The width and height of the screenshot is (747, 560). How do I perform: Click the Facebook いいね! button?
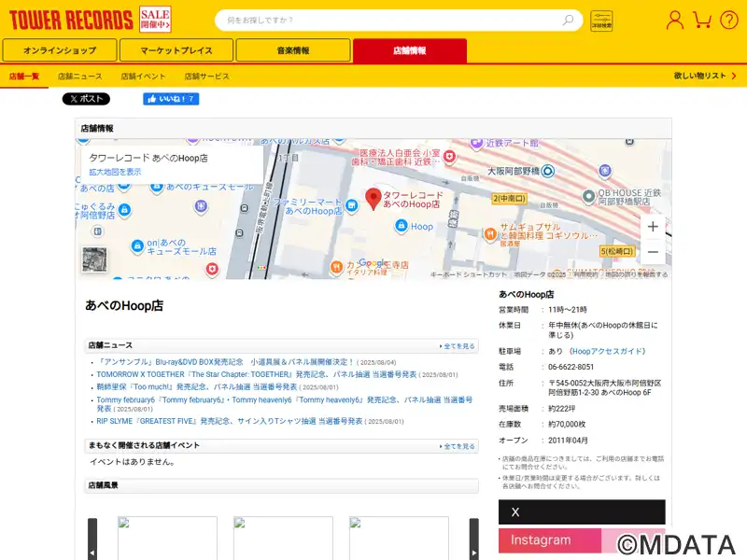pos(171,99)
